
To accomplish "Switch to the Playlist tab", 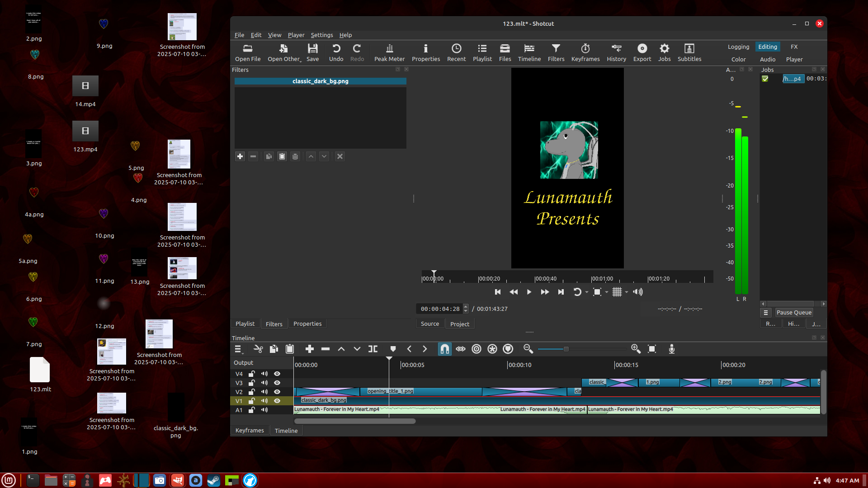I will pos(245,324).
